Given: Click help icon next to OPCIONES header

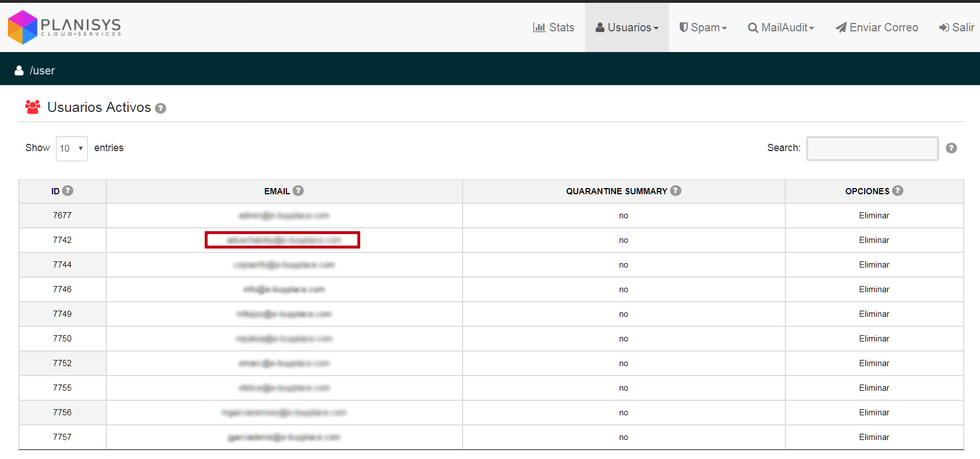Looking at the screenshot, I should (x=898, y=191).
